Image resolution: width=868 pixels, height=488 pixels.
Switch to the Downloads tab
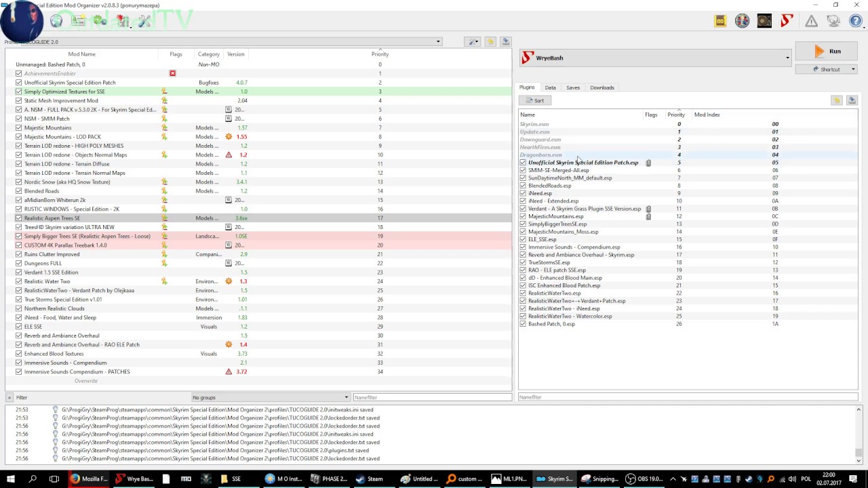[x=602, y=87]
